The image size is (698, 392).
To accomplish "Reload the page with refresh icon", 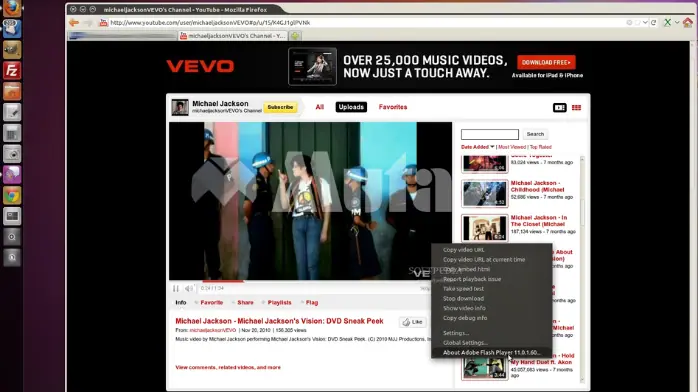I will pos(653,22).
